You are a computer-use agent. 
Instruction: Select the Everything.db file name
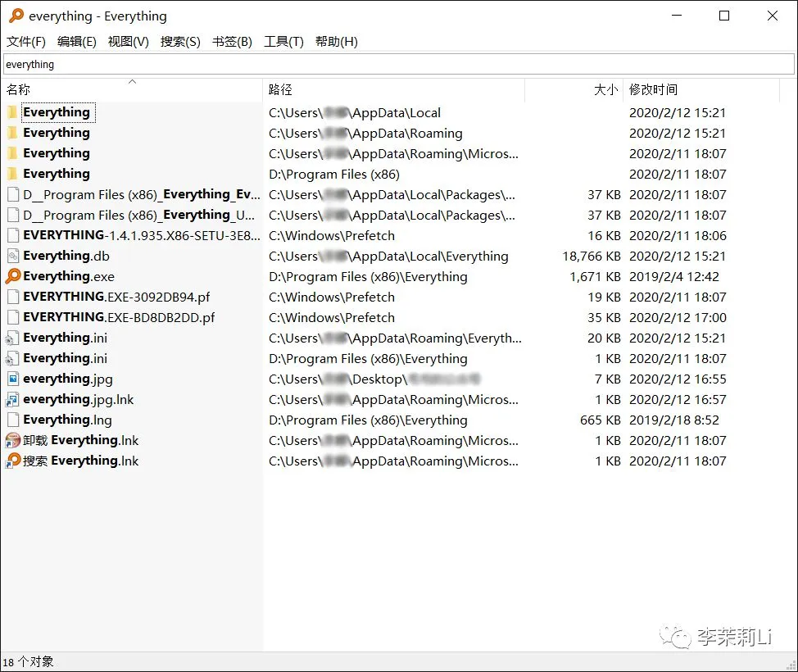pyautogui.click(x=66, y=256)
